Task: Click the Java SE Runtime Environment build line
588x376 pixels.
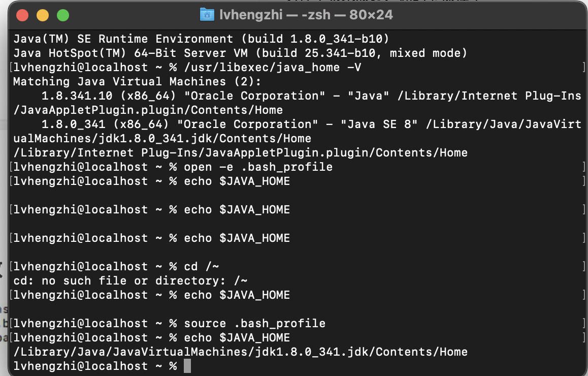Action: point(202,39)
